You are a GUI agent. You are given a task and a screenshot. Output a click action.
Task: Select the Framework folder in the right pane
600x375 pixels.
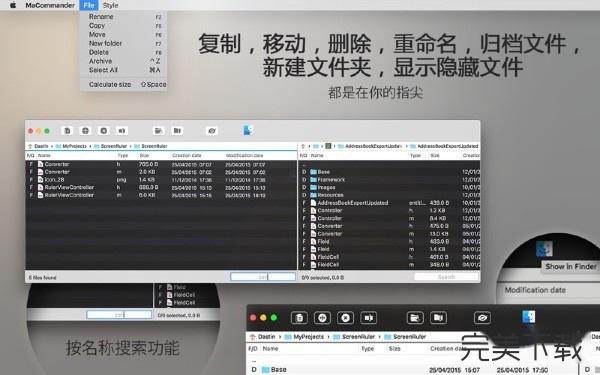pyautogui.click(x=390, y=179)
